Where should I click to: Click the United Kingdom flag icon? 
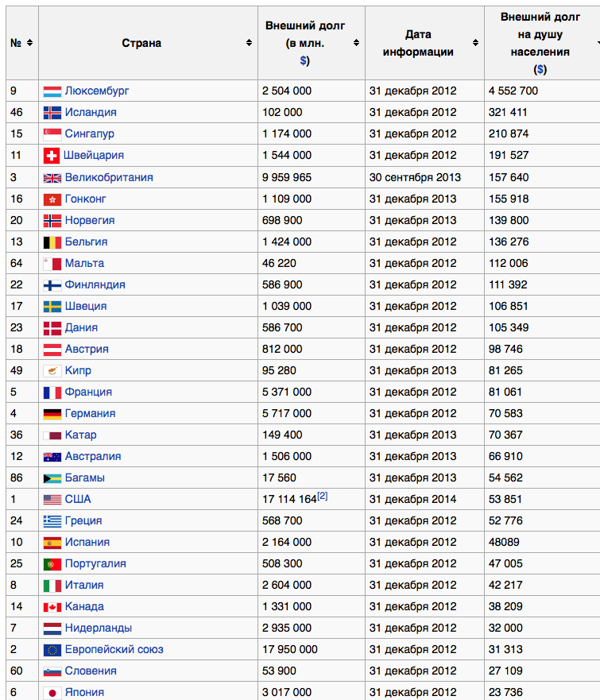coord(52,178)
